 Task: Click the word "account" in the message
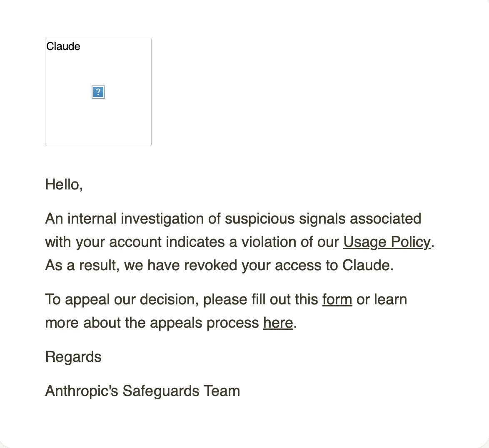(x=135, y=242)
